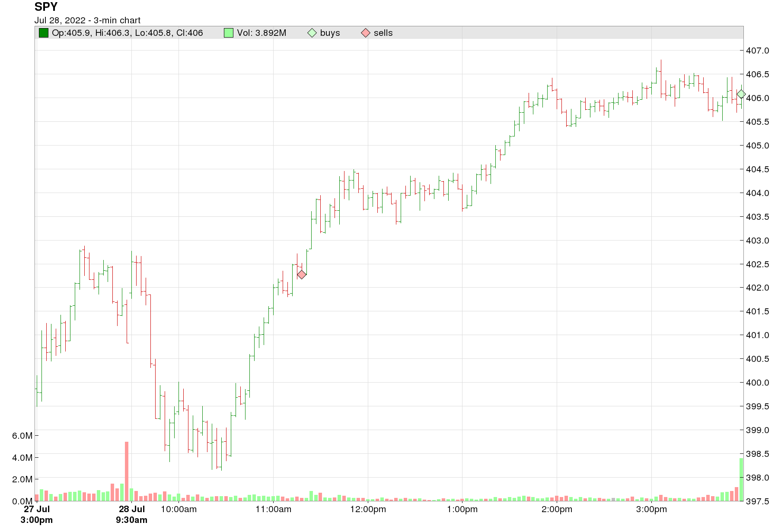
Task: Select the green buy marker at the chart's right edge
Action: [x=741, y=94]
